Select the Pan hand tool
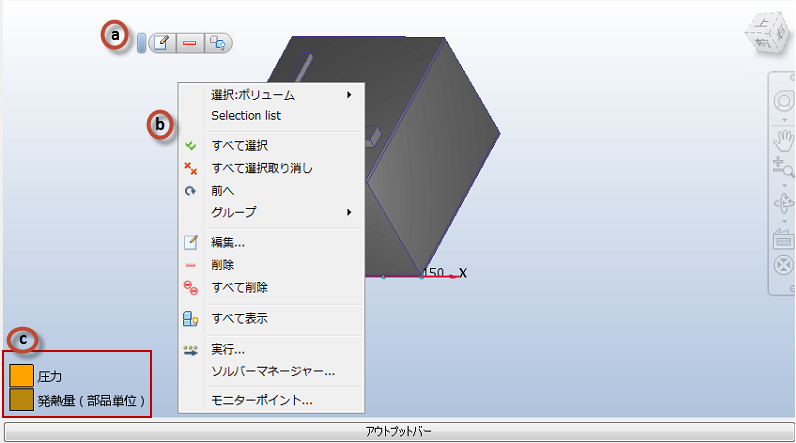This screenshot has height=443, width=796. pos(784,141)
